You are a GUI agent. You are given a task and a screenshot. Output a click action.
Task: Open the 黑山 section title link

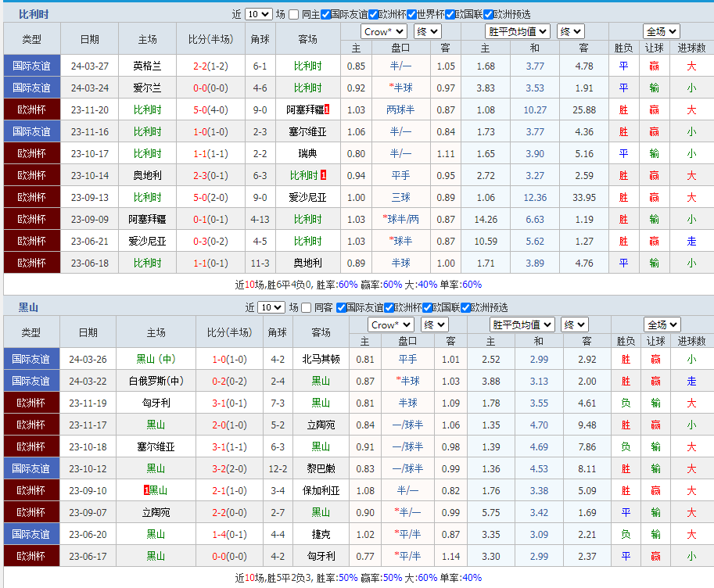[x=29, y=307]
